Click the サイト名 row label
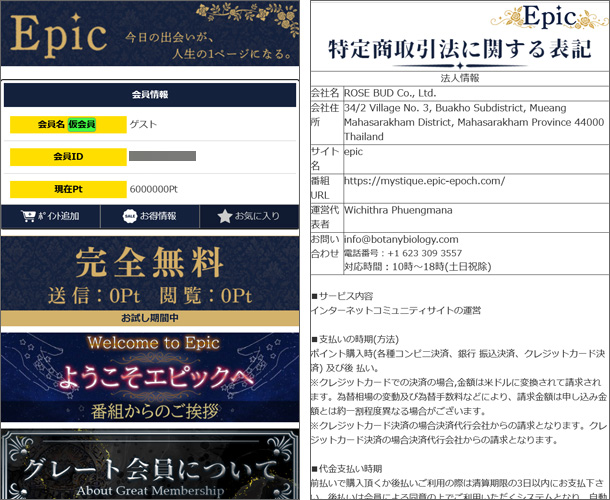The height and width of the screenshot is (500, 610). coord(325,159)
